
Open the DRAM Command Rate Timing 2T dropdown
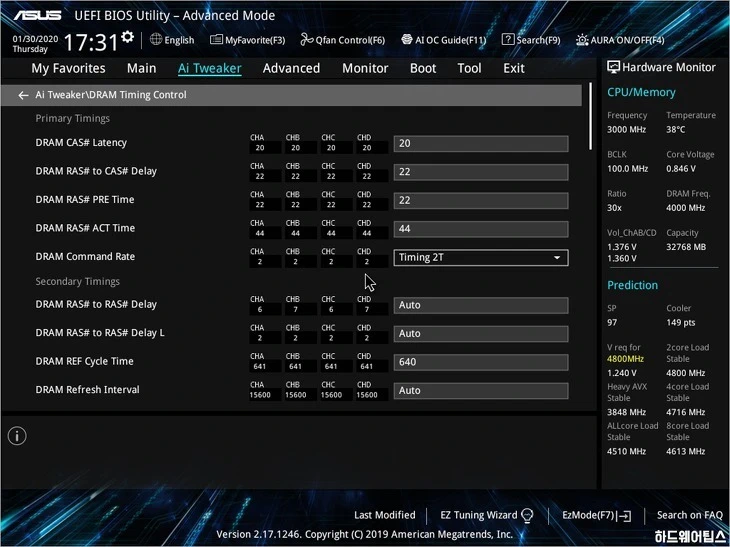click(481, 257)
